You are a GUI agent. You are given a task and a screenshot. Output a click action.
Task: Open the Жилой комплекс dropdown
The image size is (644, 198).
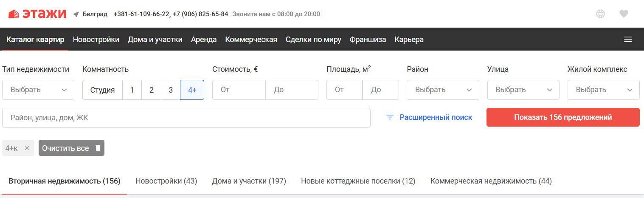[x=603, y=90]
